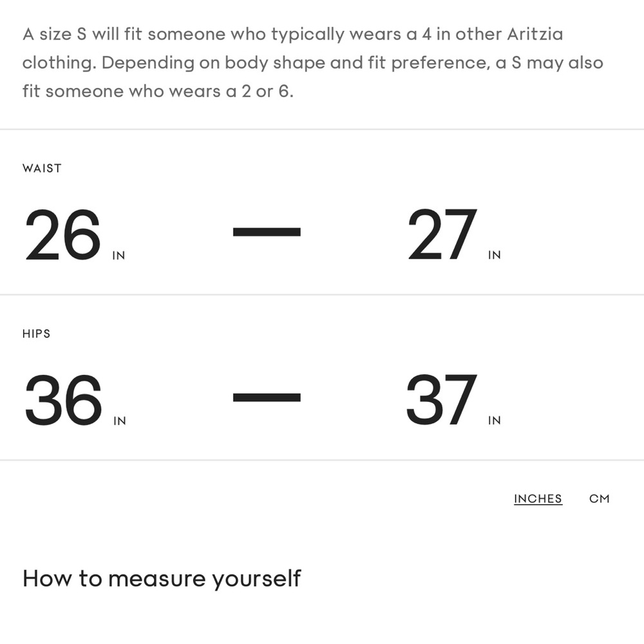
Task: Click the HIPS measurement label
Action: pyautogui.click(x=37, y=334)
